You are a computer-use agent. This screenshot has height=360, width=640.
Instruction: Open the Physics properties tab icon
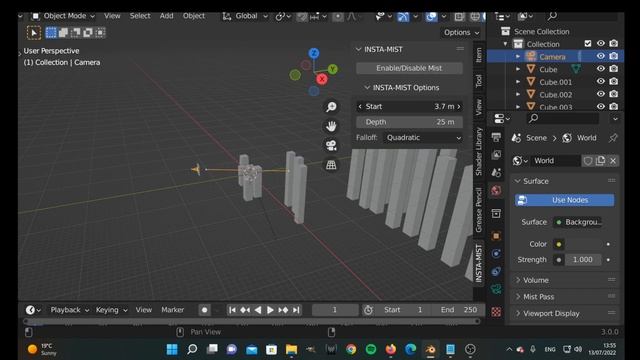496,254
